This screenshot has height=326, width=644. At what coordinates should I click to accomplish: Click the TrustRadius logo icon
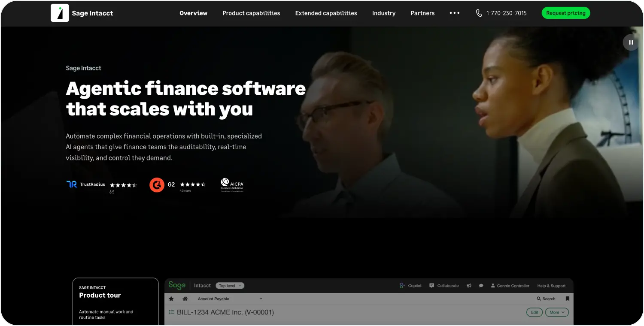(71, 184)
